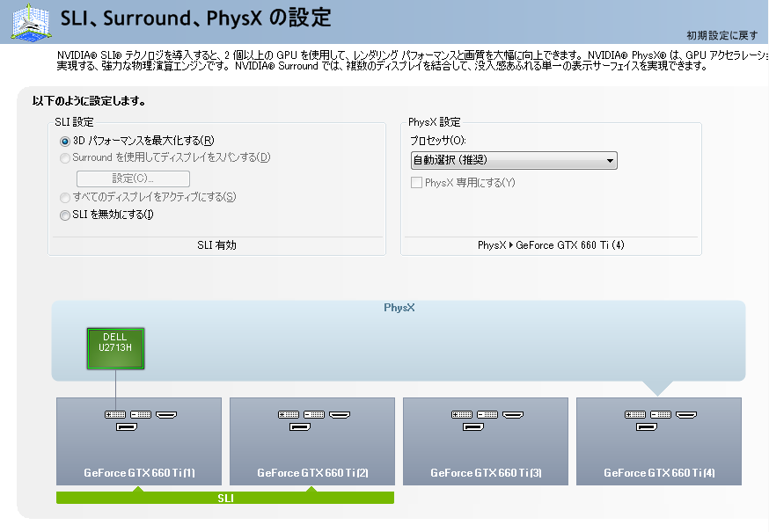Screen dimensions: 769x532
Task: Click the SLI/PhysX settings header icon
Action: click(31, 22)
